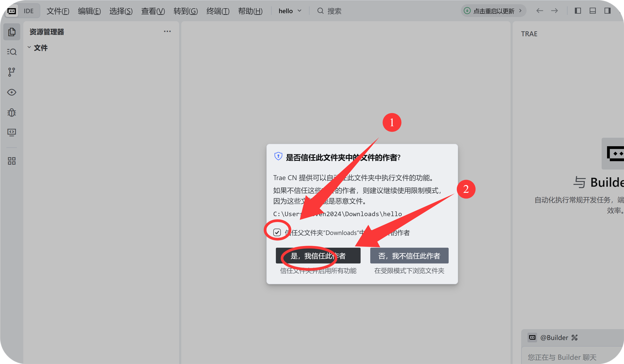The image size is (624, 364).
Task: Open the Extensions grid icon
Action: tap(12, 161)
